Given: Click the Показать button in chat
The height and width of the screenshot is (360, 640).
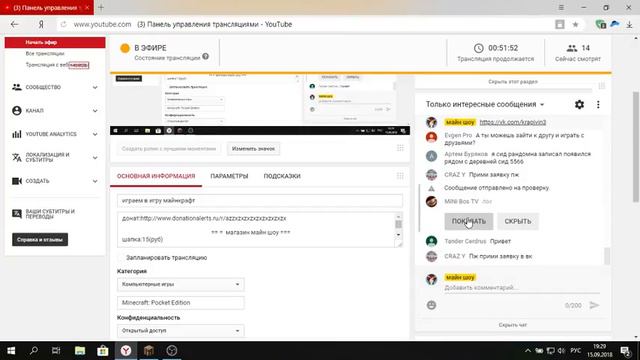Looking at the screenshot, I should point(469,221).
